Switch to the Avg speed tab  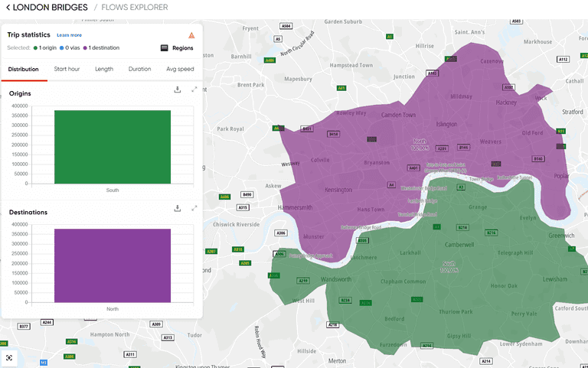[180, 70]
